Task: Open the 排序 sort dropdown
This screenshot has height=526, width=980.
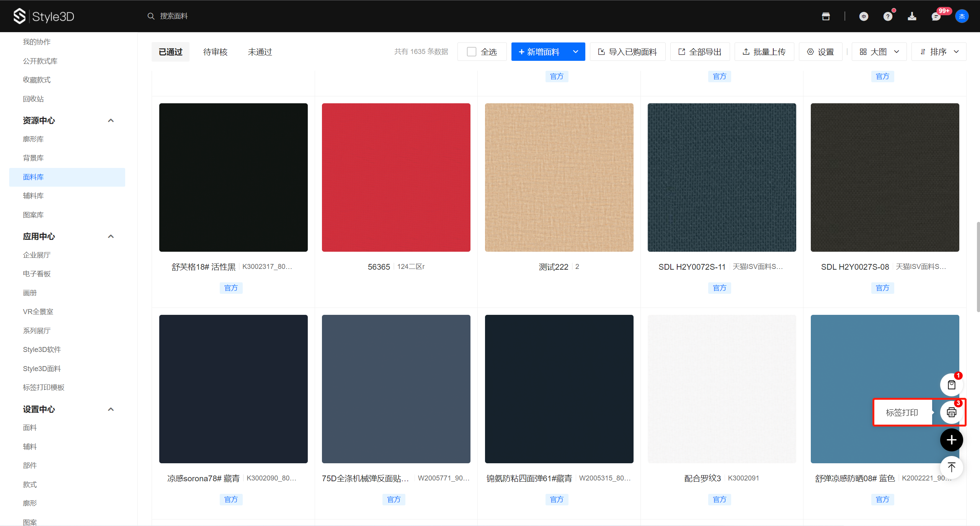Action: click(939, 52)
